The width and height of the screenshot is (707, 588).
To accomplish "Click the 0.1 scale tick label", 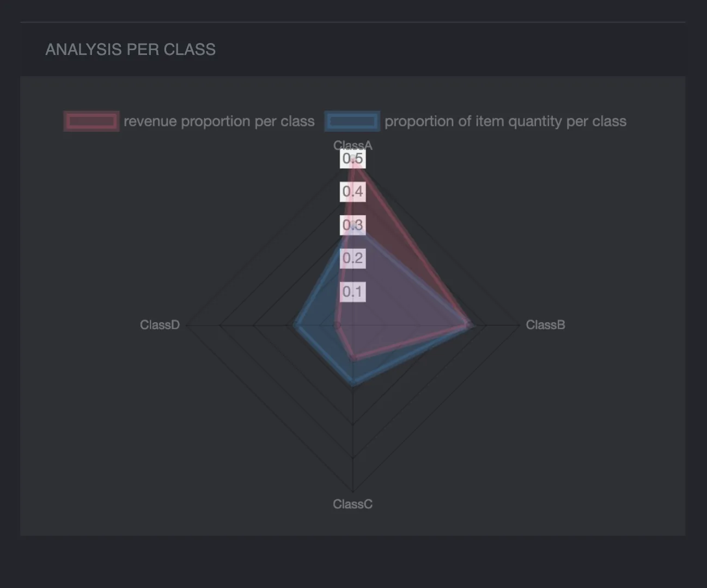I will click(x=352, y=291).
